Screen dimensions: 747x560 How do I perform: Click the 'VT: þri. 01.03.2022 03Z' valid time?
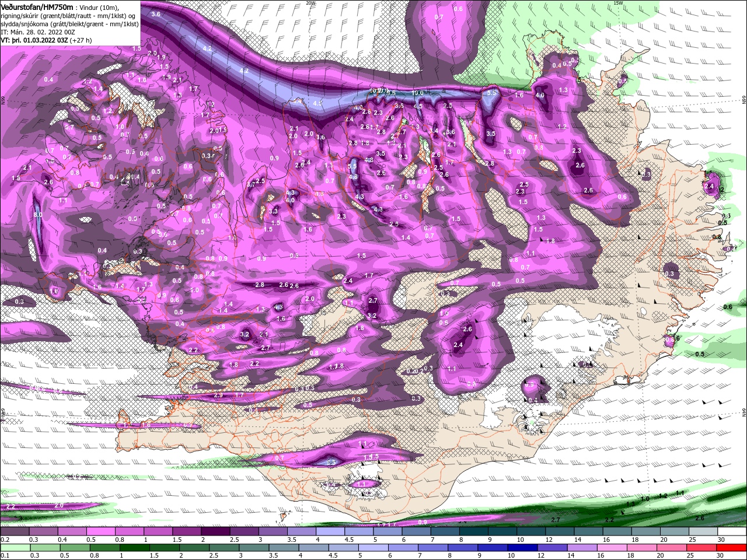35,41
